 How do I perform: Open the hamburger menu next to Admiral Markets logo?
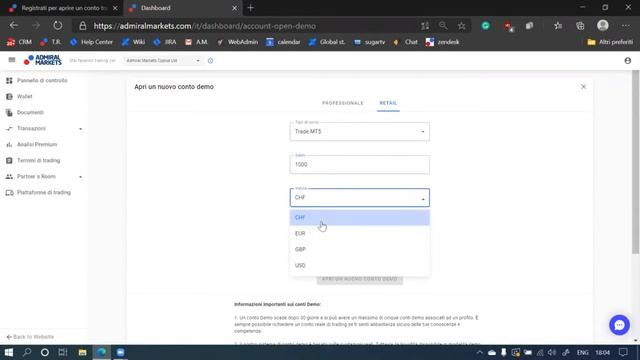click(12, 60)
